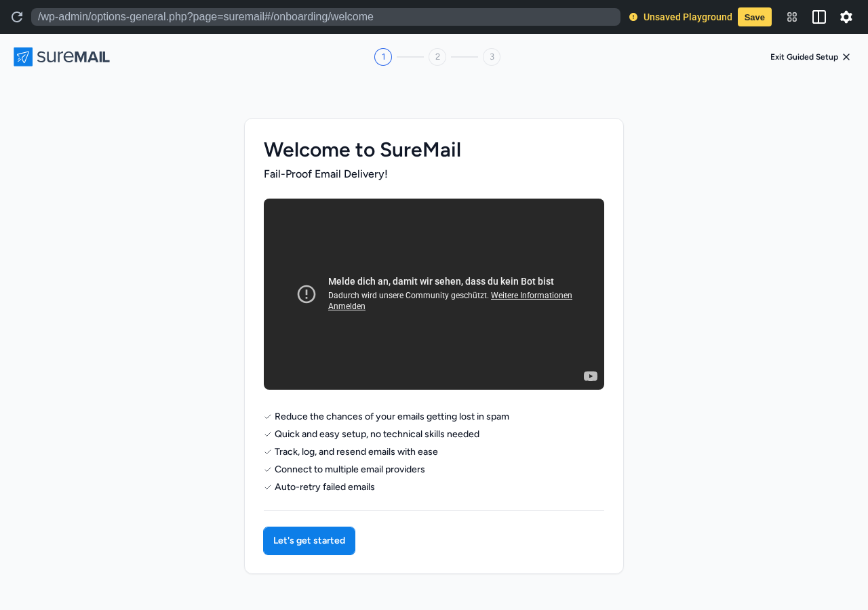
Task: Click 'Quick and easy setup' feature text
Action: tap(377, 434)
